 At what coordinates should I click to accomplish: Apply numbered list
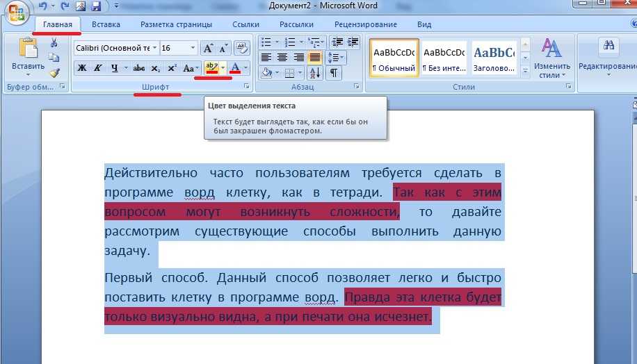[x=290, y=42]
